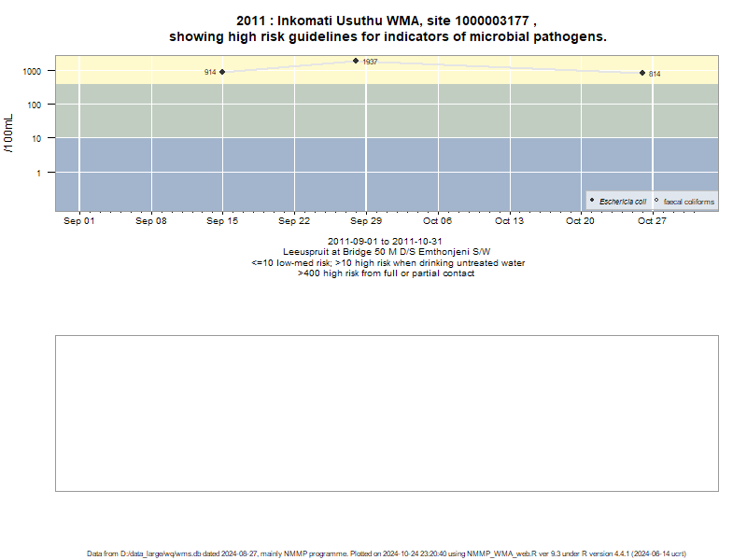Click the 'Oct 06' x-axis label
The image size is (747, 560).
437,221
